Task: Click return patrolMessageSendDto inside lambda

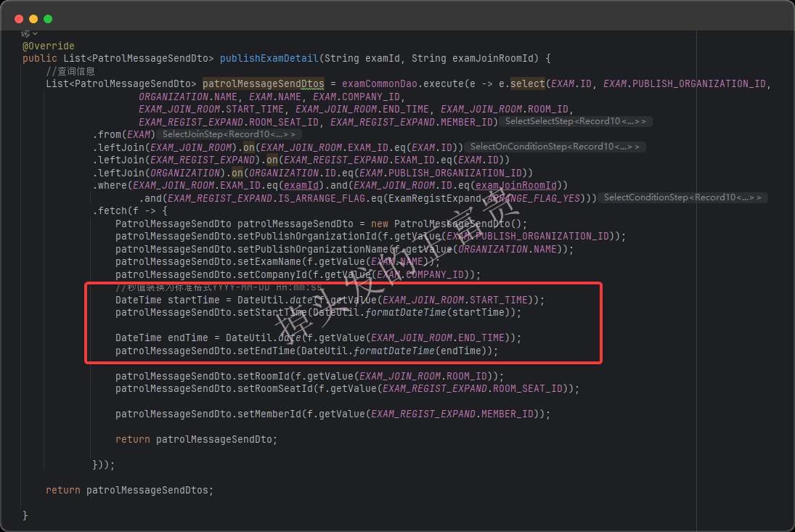Action: click(x=196, y=439)
